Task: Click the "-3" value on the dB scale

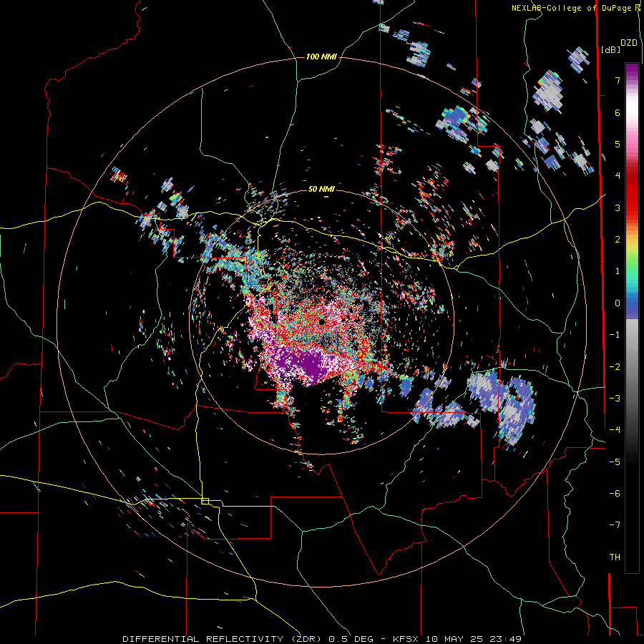Action: tap(615, 399)
